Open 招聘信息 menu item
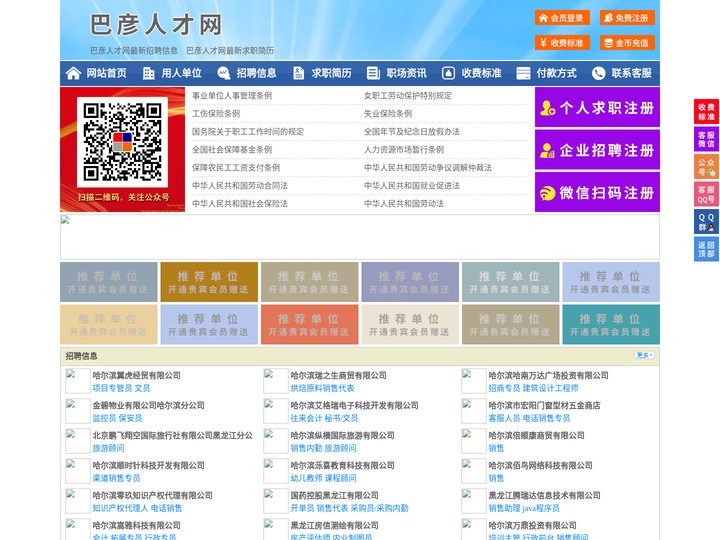Screen dimensions: 720x540 tap(256, 73)
